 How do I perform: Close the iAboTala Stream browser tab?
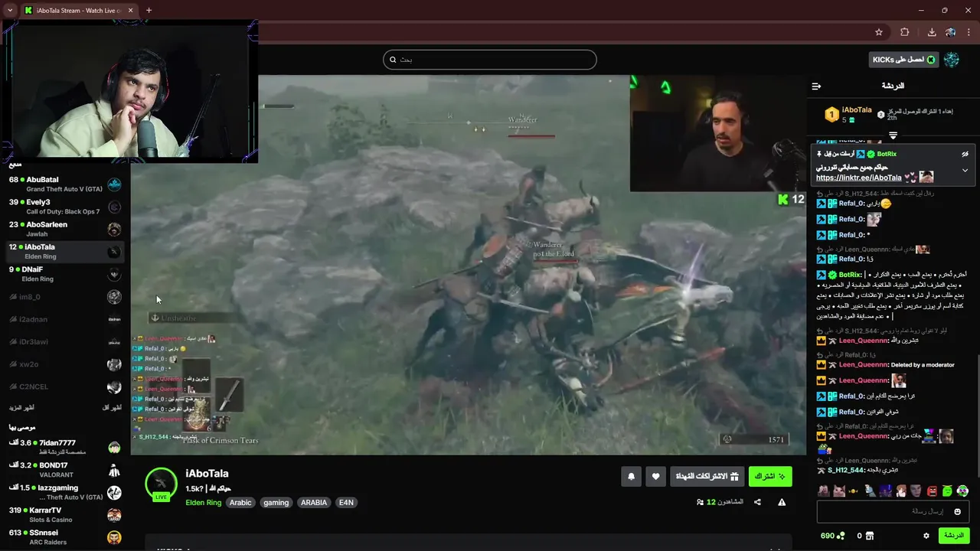point(130,11)
